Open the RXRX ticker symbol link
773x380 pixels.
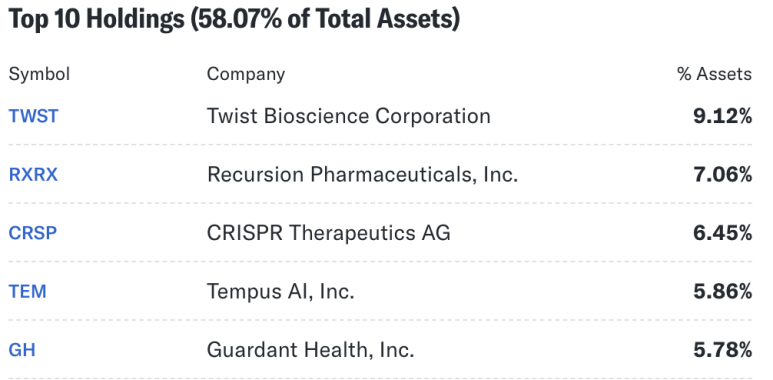34,174
